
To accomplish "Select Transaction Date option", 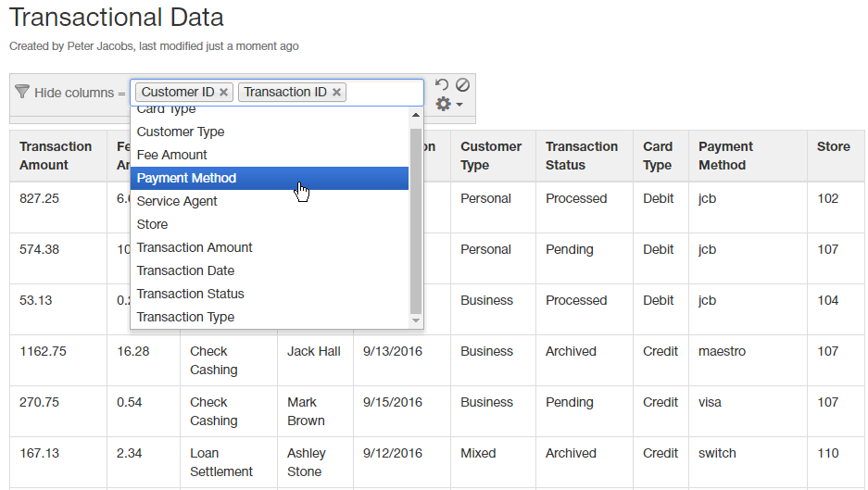I will click(185, 270).
